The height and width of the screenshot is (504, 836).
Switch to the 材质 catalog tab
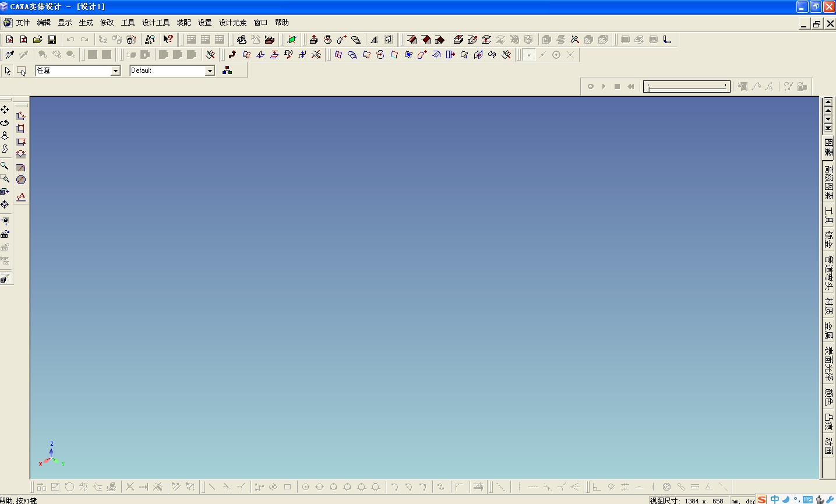(x=828, y=306)
